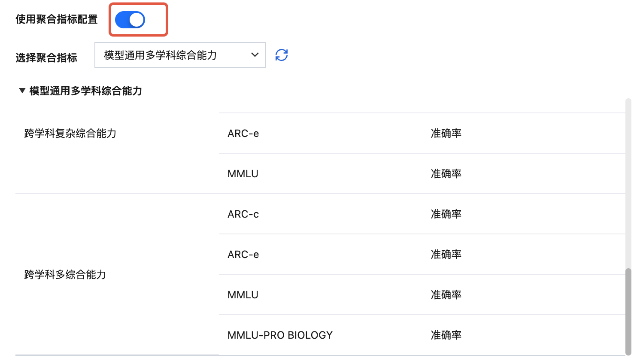643x364 pixels.
Task: Collapse the 模型通用多学科综合能力 section triangle
Action: [x=22, y=91]
